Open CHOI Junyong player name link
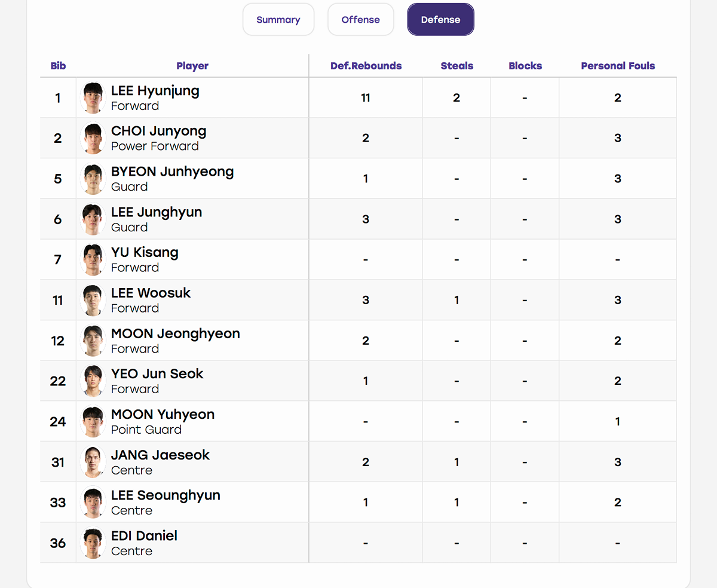The height and width of the screenshot is (588, 717). pyautogui.click(x=159, y=131)
